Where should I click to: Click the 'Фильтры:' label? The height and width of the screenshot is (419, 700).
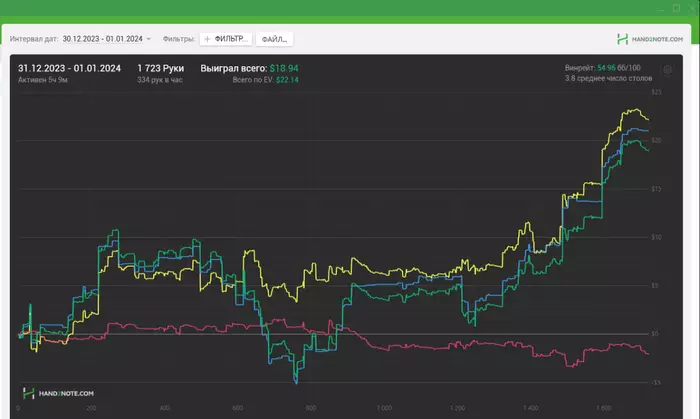tap(179, 39)
